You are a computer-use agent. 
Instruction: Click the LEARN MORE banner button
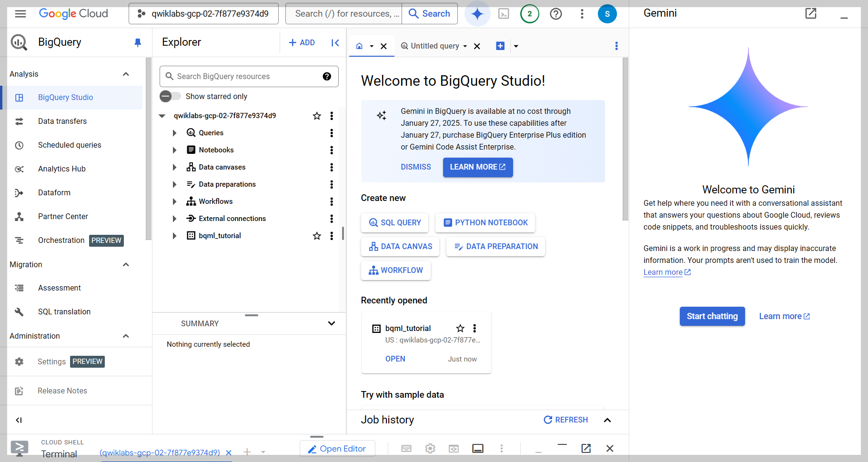click(x=478, y=167)
